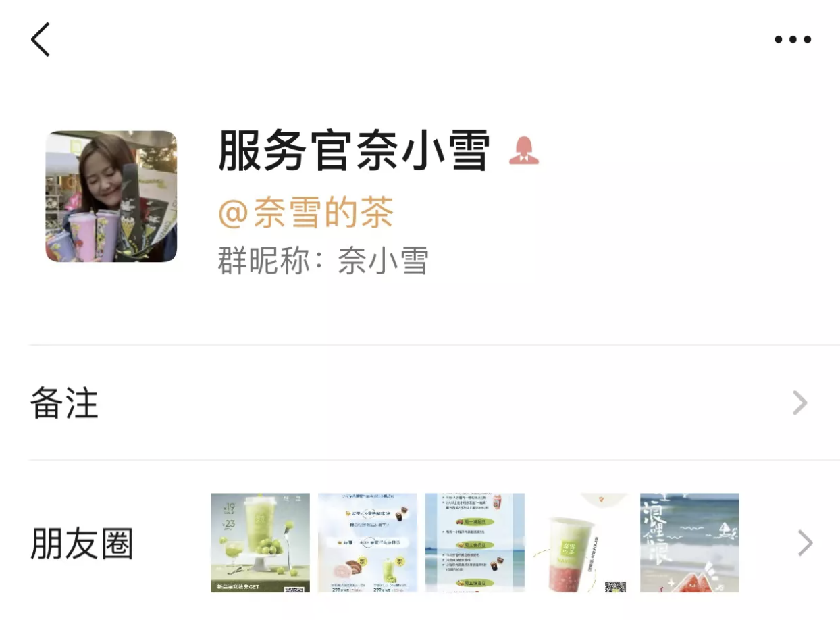
Task: Tap the group nickname 群昵称：奈小雪 text
Action: [323, 260]
